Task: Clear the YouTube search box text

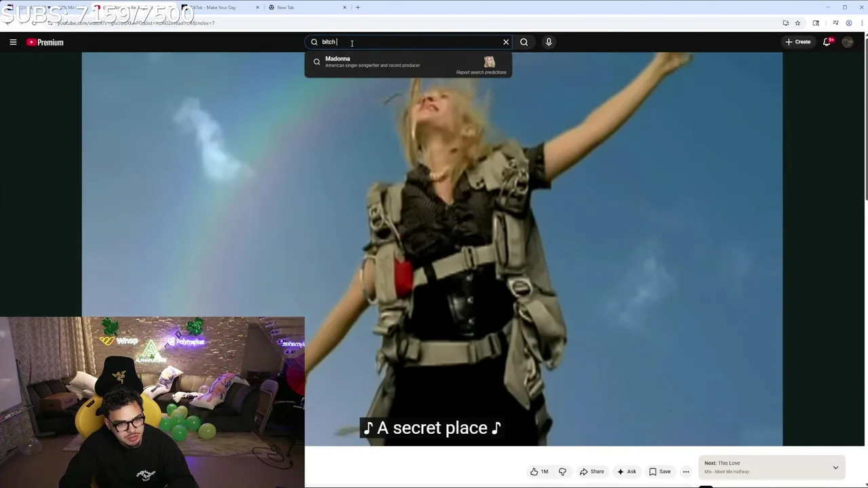Action: pyautogui.click(x=506, y=42)
